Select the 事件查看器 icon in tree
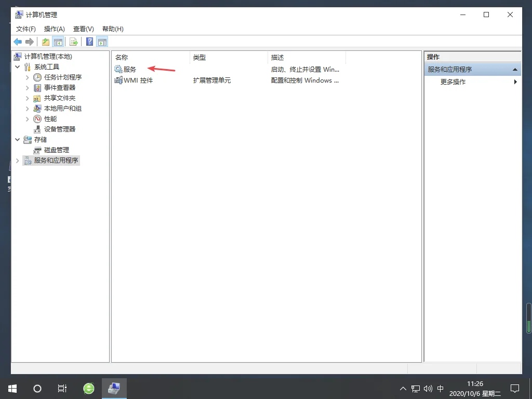This screenshot has height=399, width=532. coord(37,88)
